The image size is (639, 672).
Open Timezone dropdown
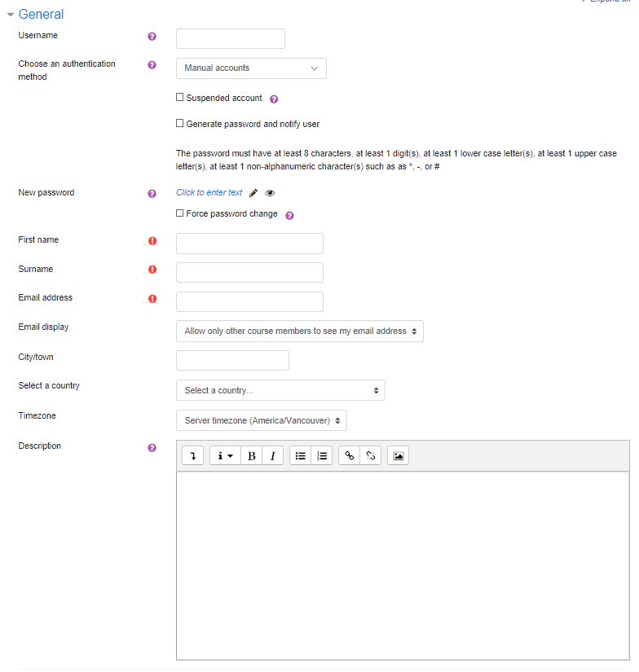pos(262,420)
